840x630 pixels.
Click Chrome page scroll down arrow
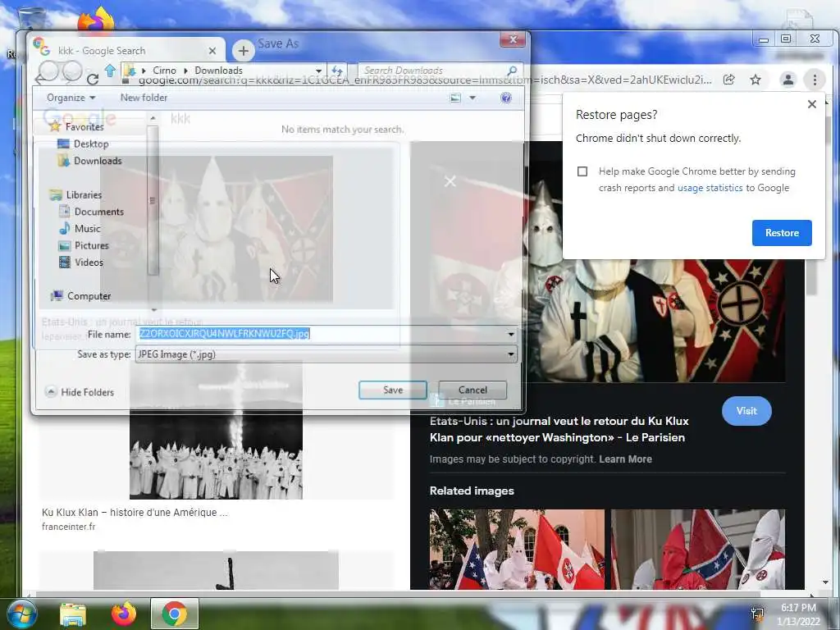[x=824, y=582]
